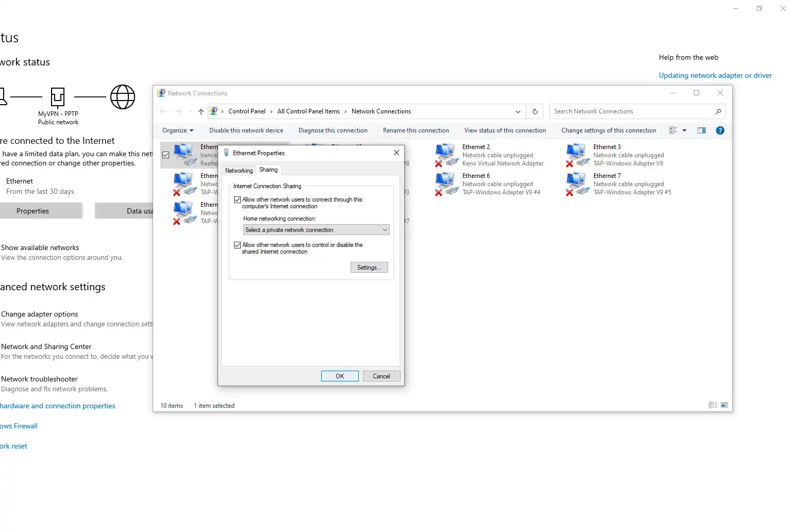
Task: Open Updating network adapter or driver link
Action: click(x=715, y=75)
